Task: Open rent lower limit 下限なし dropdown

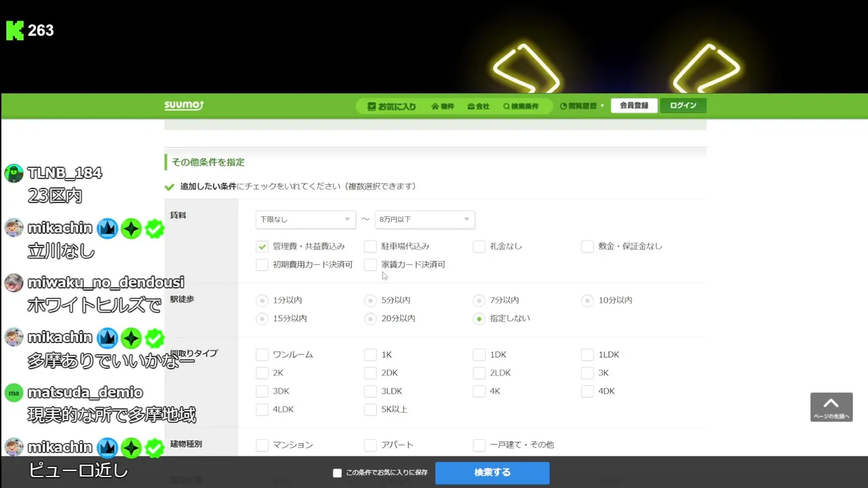Action: (305, 220)
